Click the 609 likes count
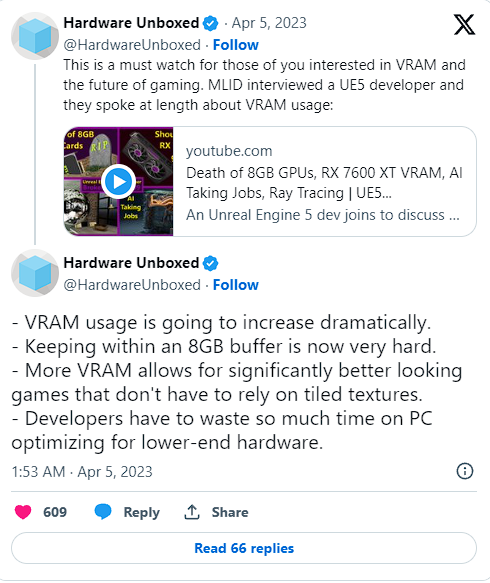This screenshot has height=583, width=490. 55,512
